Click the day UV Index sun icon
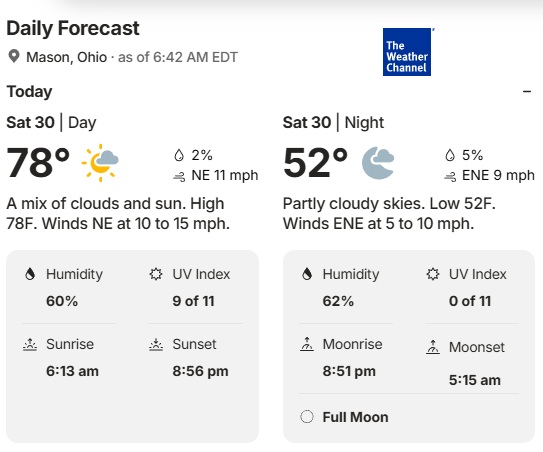Image resolution: width=543 pixels, height=452 pixels. [156, 274]
